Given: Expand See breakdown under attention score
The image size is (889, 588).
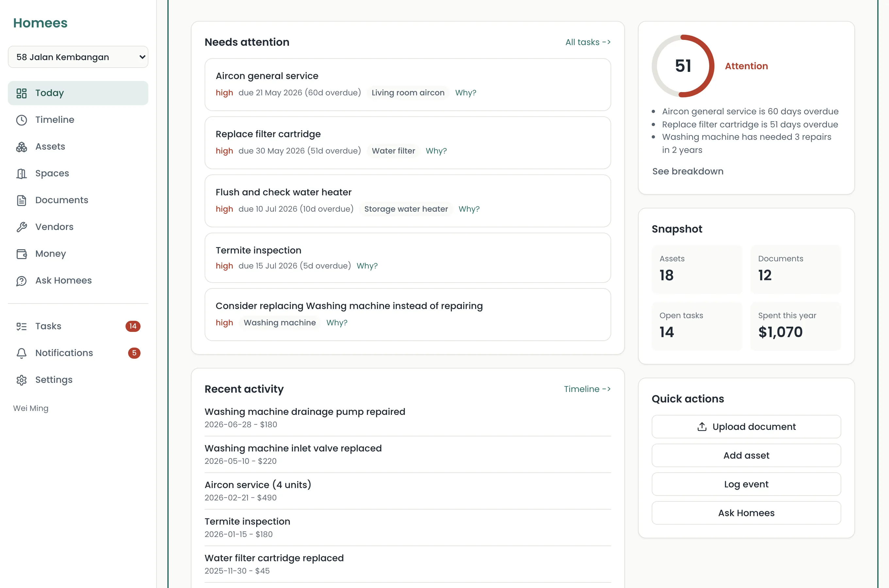Looking at the screenshot, I should 688,171.
